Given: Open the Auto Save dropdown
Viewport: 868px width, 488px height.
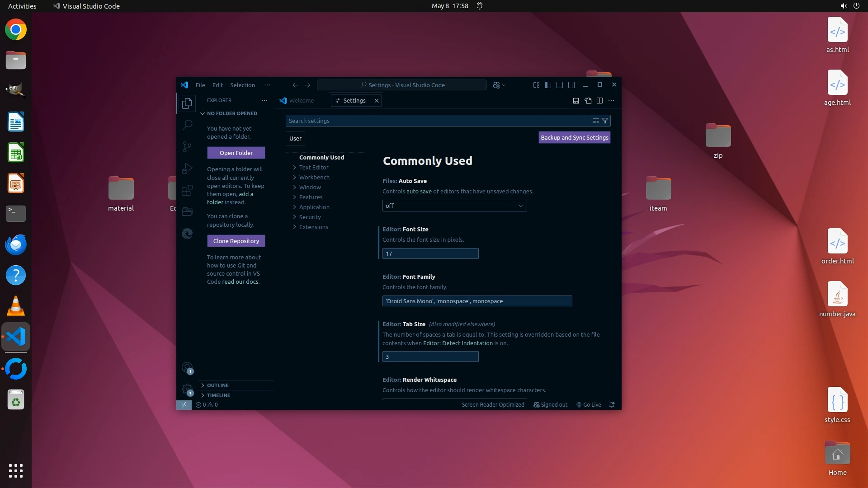Looking at the screenshot, I should [x=454, y=206].
